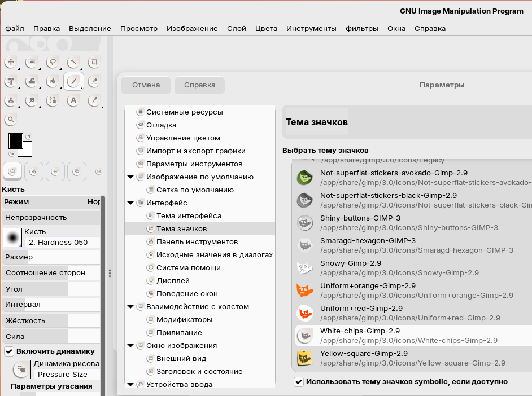Screen dimensions: 532x396
Task: Switch to the Undo History dock tab
Action: tap(55, 171)
